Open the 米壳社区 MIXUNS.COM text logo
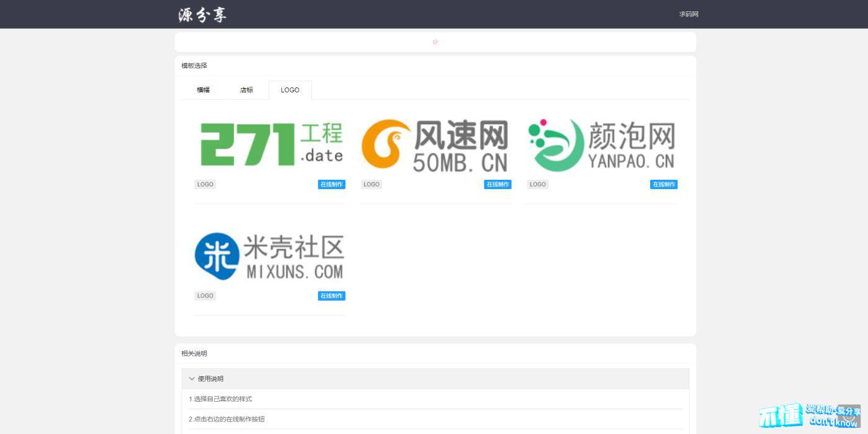Viewport: 868px width, 434px height. tap(293, 257)
